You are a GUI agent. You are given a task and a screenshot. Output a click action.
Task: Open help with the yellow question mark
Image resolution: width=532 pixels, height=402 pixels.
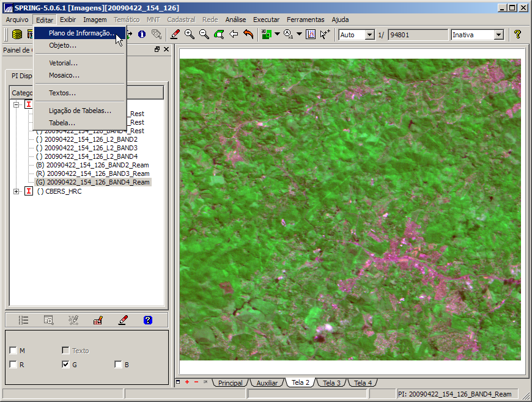517,35
